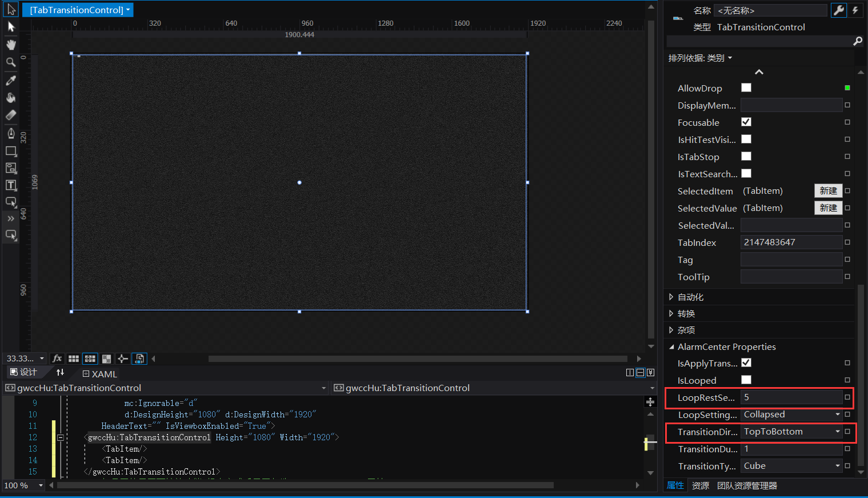This screenshot has height=498, width=868.
Task: Switch to the XAML tab
Action: pos(100,374)
